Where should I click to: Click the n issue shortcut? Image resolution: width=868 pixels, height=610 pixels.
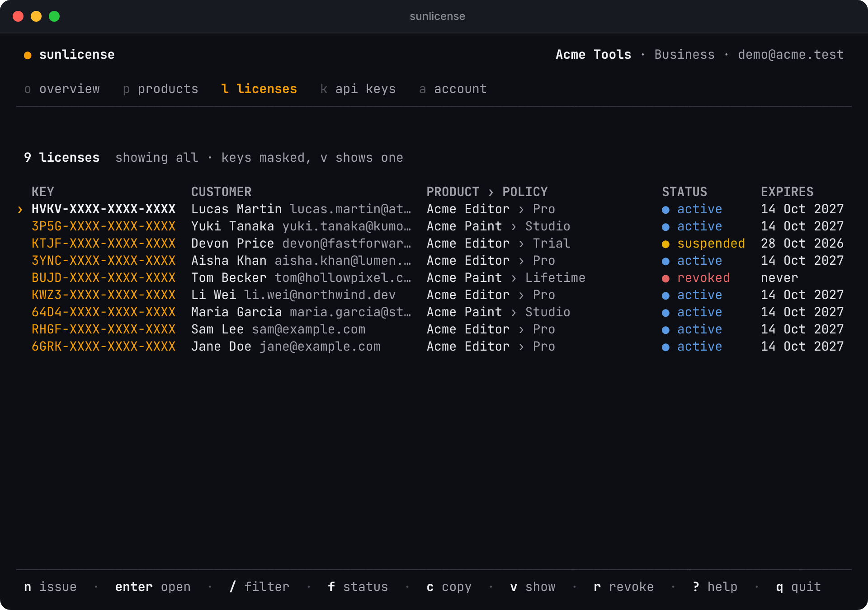point(50,587)
